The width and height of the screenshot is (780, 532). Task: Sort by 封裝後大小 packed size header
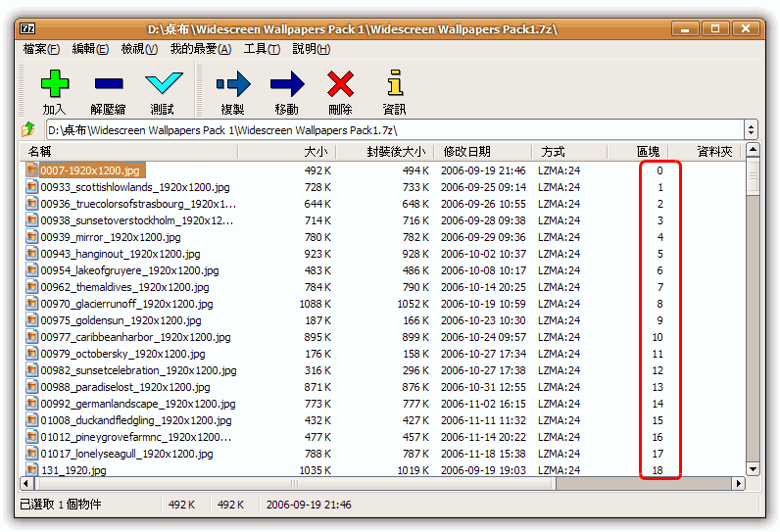[384, 151]
